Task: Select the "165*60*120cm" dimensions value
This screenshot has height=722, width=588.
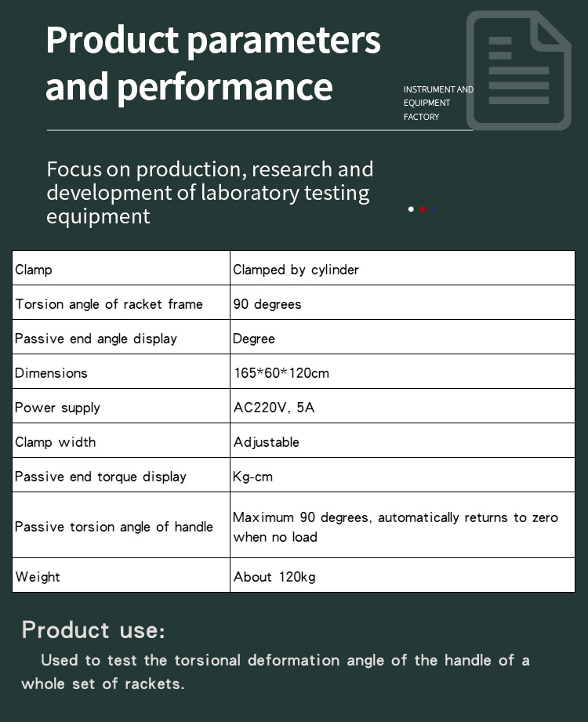Action: click(x=281, y=373)
